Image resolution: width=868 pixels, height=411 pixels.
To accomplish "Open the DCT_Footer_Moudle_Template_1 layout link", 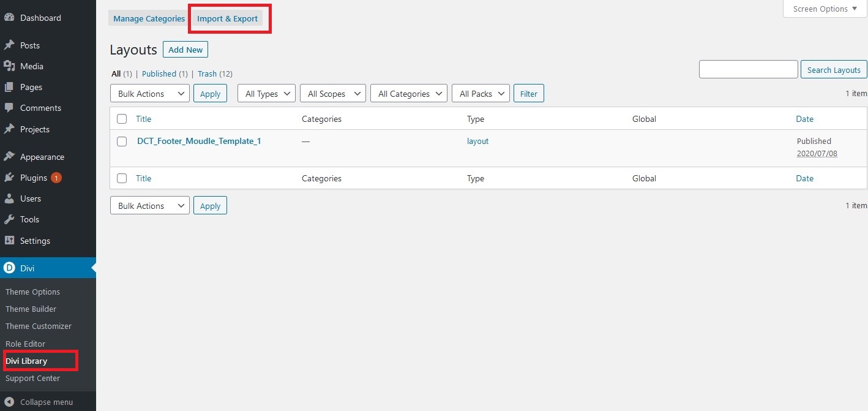I will (x=199, y=141).
